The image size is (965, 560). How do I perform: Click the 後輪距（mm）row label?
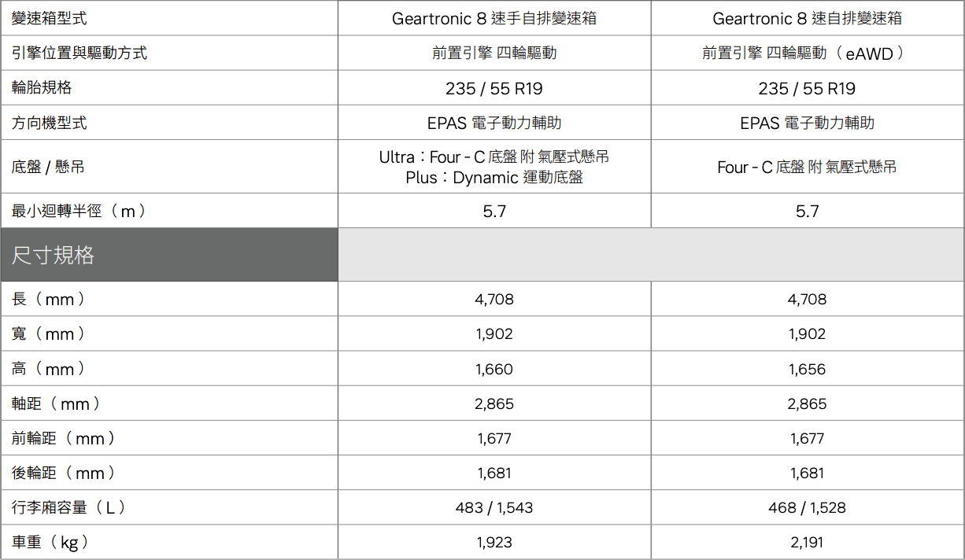(x=64, y=473)
